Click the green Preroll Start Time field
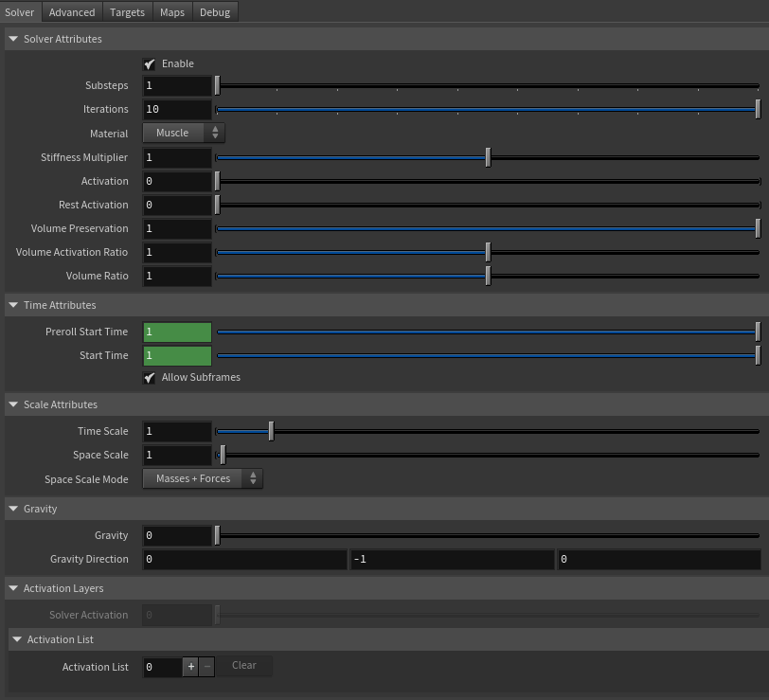The image size is (769, 700). pyautogui.click(x=177, y=332)
